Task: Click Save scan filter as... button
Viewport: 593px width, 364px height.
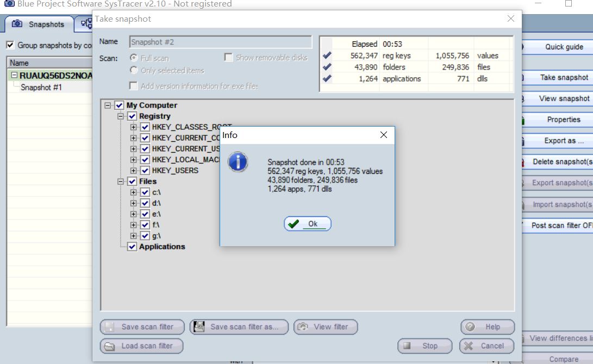Action: click(239, 327)
